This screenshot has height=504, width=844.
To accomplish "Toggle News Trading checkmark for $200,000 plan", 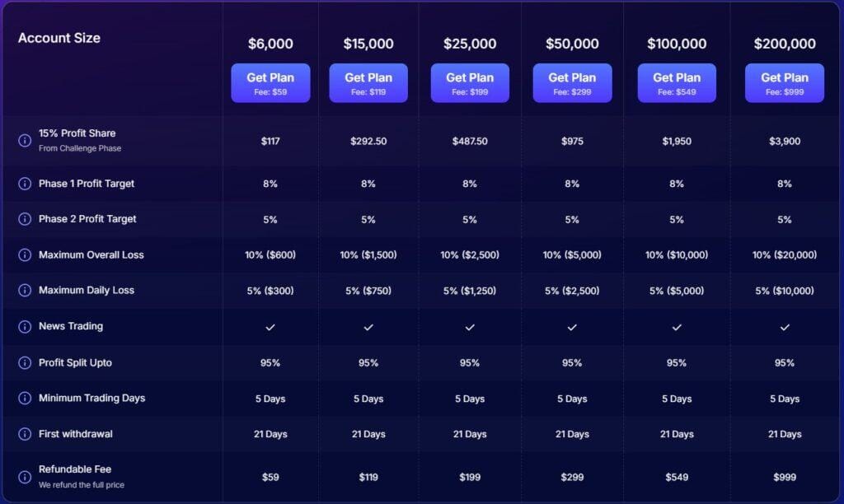I will (784, 327).
